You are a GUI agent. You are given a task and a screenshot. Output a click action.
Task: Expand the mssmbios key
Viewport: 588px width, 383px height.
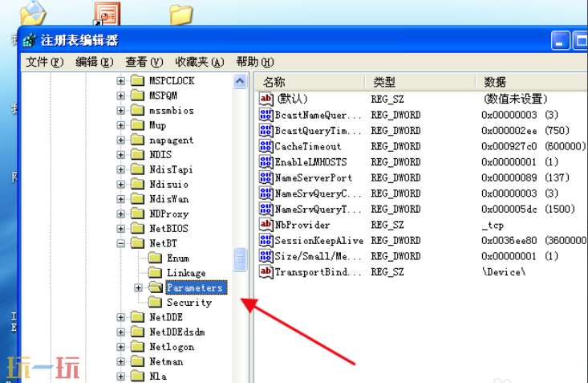121,110
